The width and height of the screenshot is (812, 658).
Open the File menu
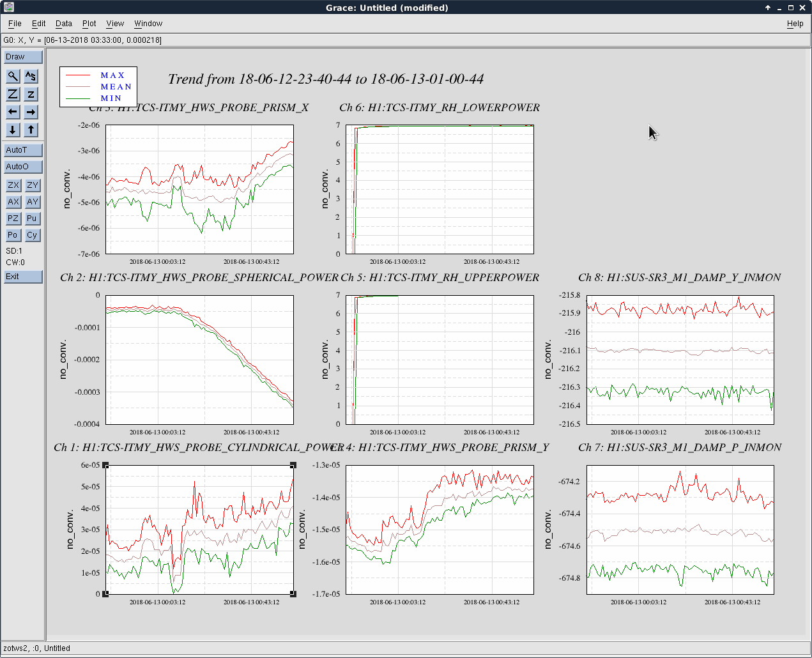pos(15,24)
